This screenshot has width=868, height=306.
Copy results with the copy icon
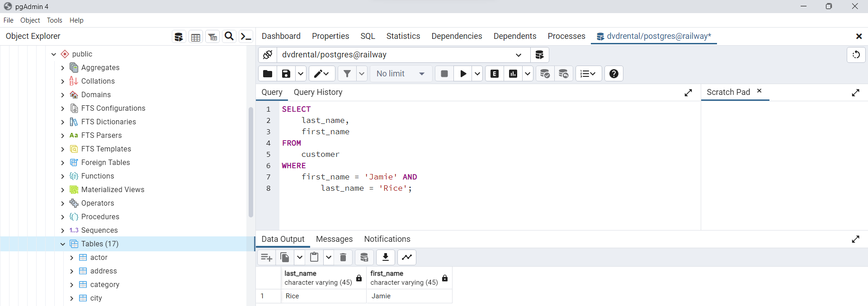coord(285,257)
